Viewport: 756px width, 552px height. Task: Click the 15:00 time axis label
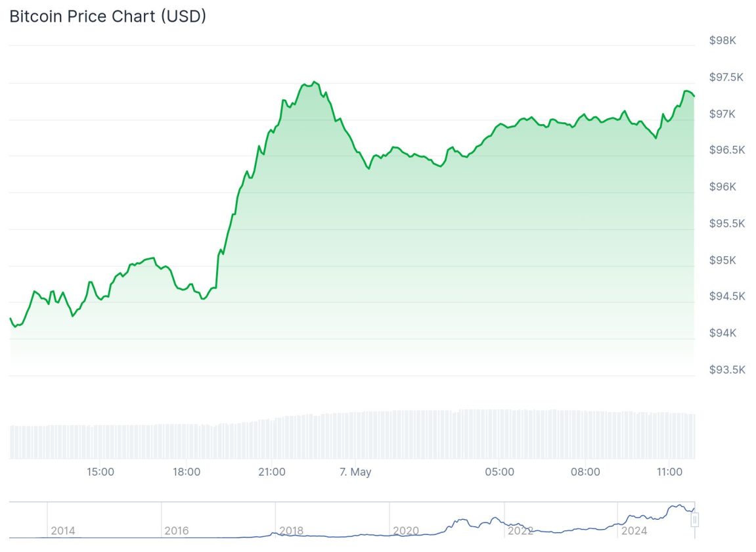pyautogui.click(x=100, y=472)
